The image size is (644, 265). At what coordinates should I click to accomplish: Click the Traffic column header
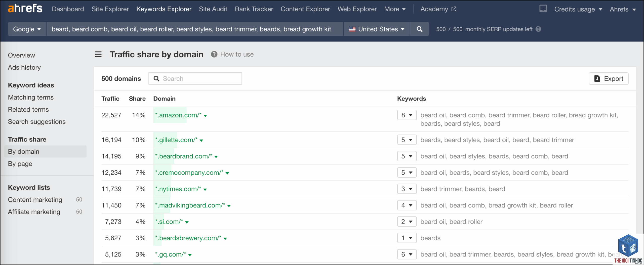(110, 99)
